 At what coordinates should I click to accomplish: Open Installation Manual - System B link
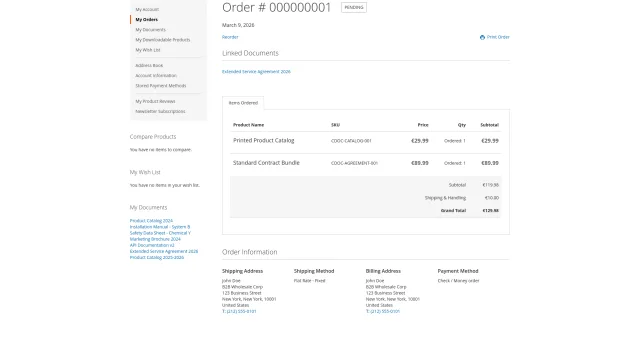point(160,227)
